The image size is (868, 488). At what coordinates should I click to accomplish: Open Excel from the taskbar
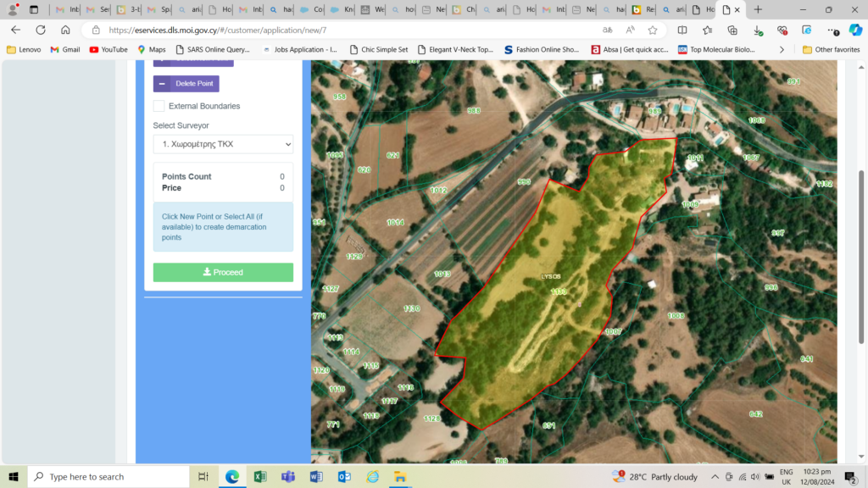[259, 476]
